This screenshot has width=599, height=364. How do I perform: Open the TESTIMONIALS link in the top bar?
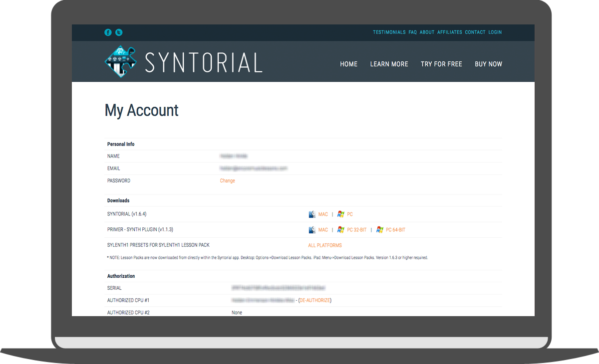[389, 32]
